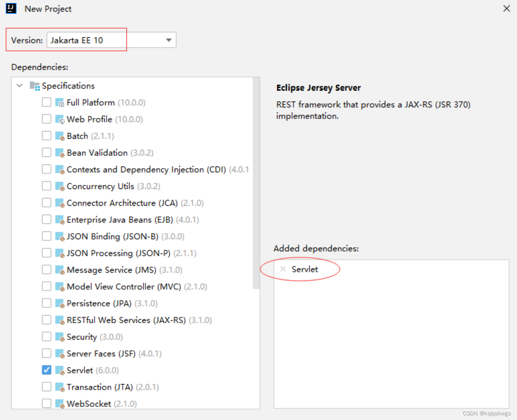Uncheck the Servlet checkbox
The image size is (517, 420).
[47, 370]
